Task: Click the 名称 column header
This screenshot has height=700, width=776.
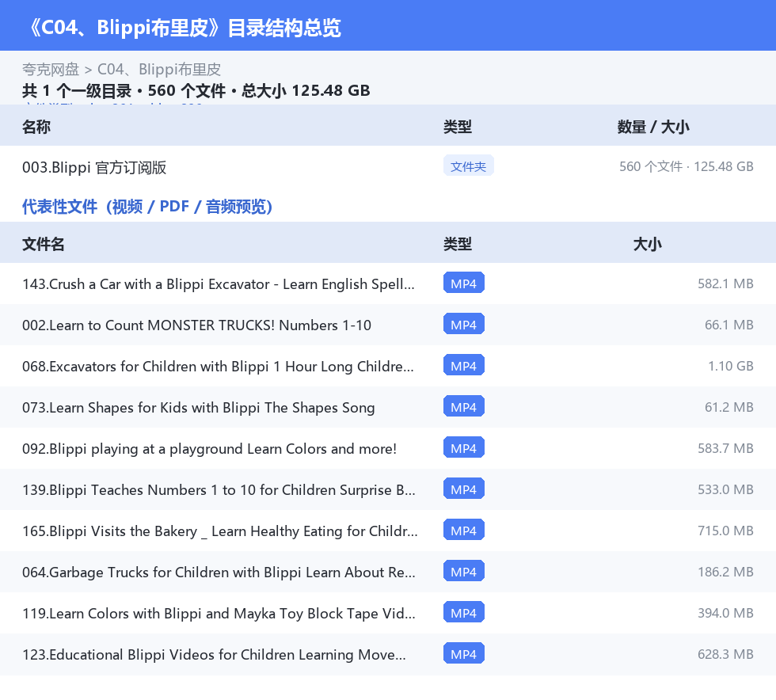Action: (x=36, y=127)
